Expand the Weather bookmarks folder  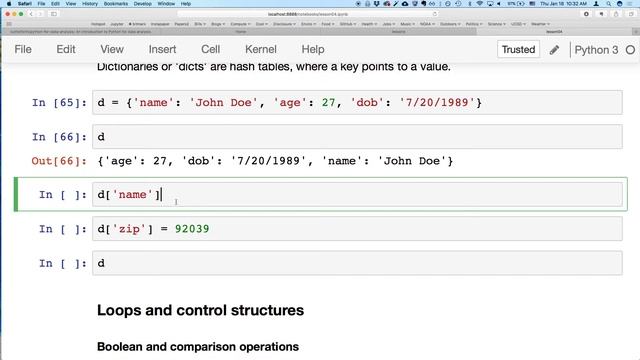click(540, 24)
